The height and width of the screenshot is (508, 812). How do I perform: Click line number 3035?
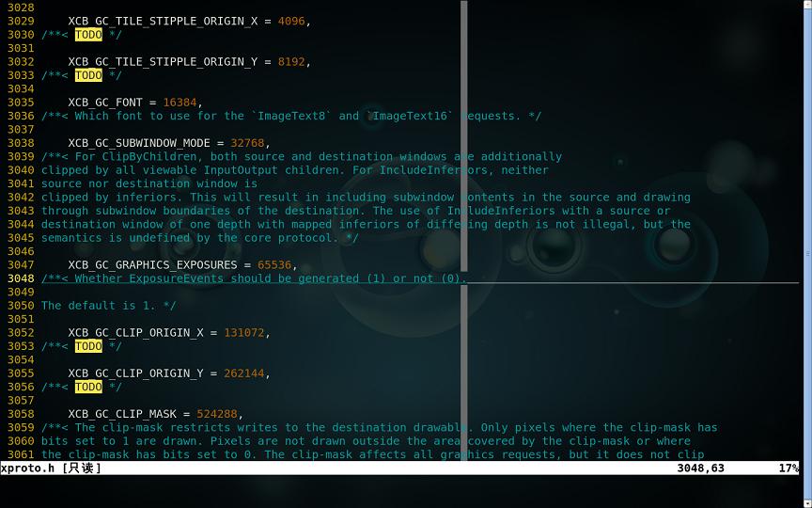pos(21,103)
